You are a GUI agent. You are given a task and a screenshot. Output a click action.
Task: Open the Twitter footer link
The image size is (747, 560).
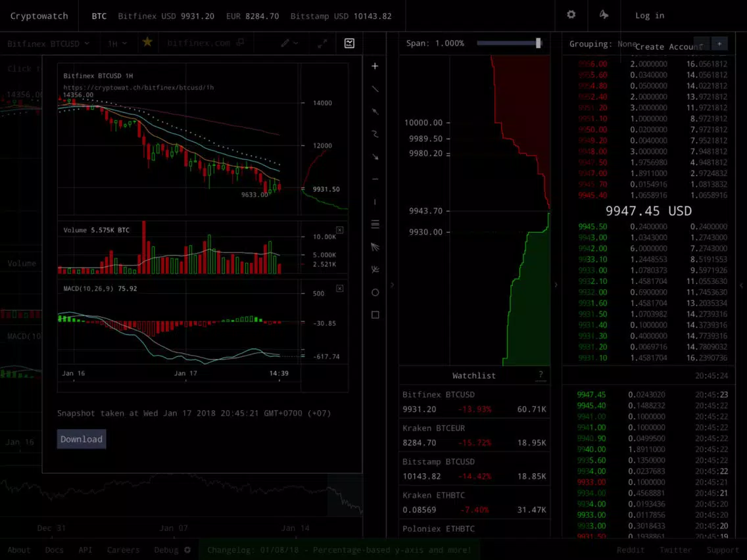point(675,550)
